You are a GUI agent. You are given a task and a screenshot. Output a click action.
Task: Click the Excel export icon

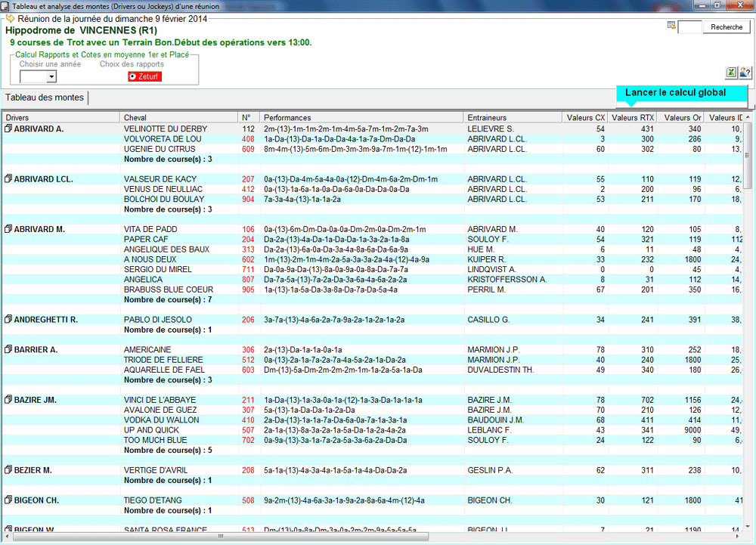[x=731, y=73]
